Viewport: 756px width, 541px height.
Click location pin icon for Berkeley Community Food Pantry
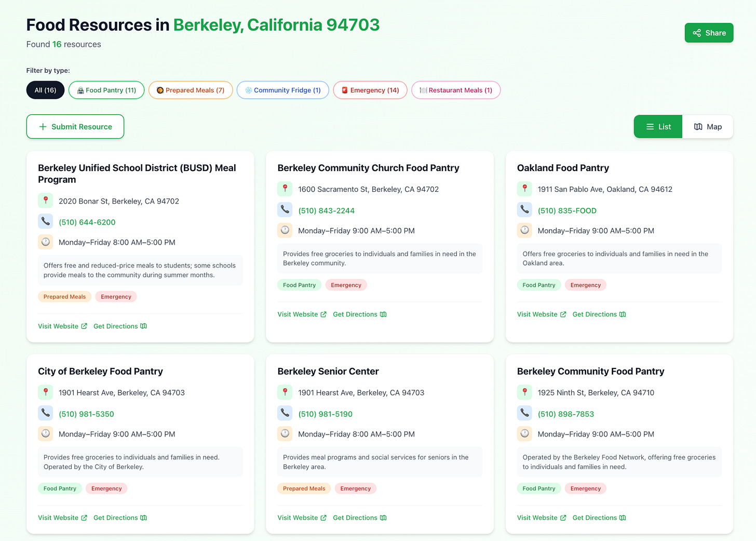click(x=524, y=392)
